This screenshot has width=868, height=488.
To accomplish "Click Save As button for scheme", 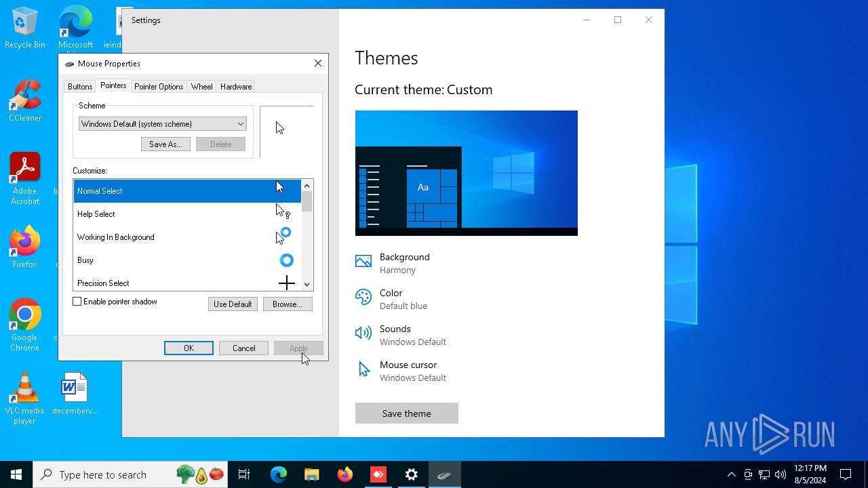I will coord(165,144).
